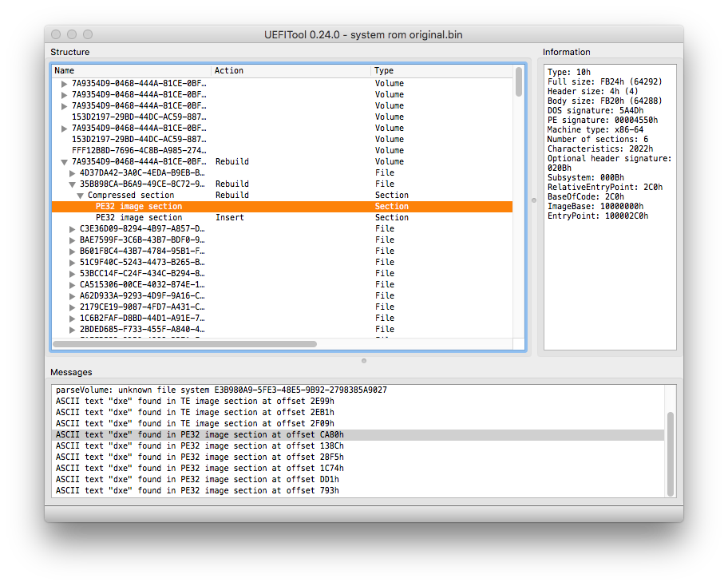
Task: Select the second 153D2197-29BD-44DC volume
Action: (282, 139)
